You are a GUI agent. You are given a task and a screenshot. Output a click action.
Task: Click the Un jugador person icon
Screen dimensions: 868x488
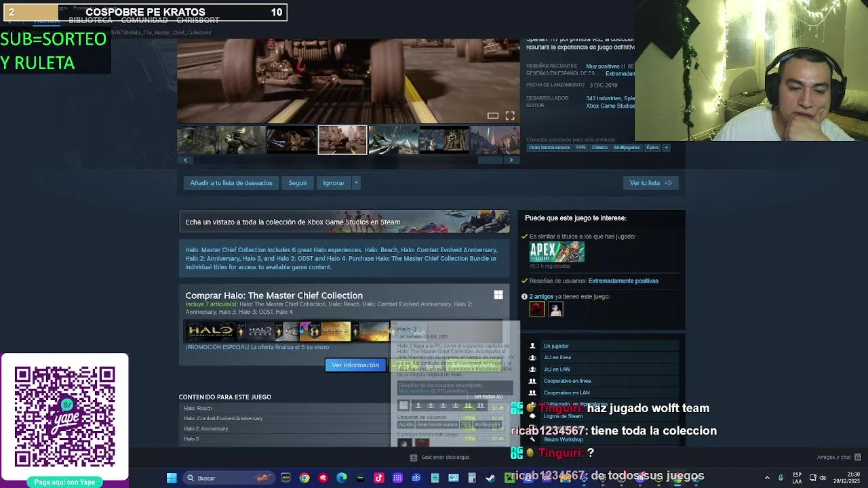point(532,346)
